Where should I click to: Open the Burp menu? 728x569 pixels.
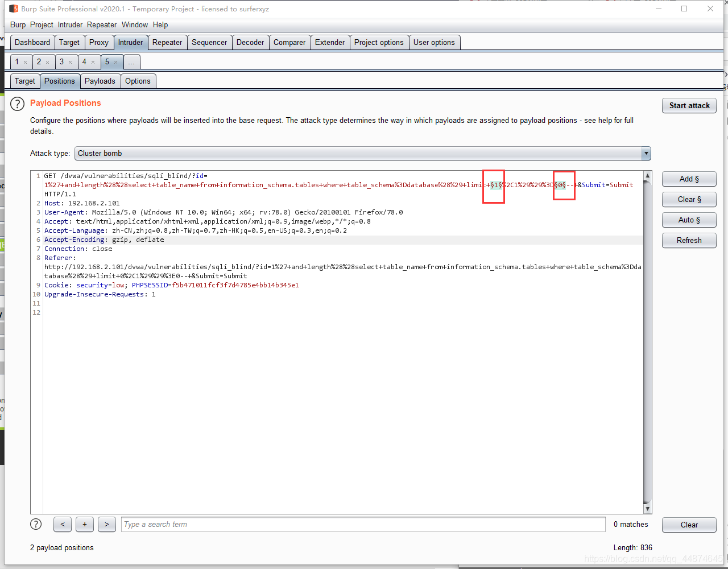[18, 24]
